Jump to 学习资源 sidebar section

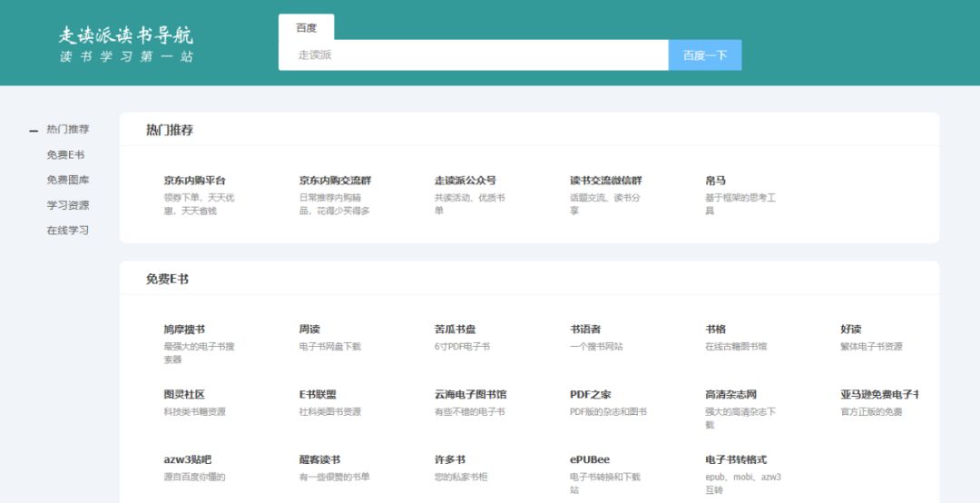68,205
